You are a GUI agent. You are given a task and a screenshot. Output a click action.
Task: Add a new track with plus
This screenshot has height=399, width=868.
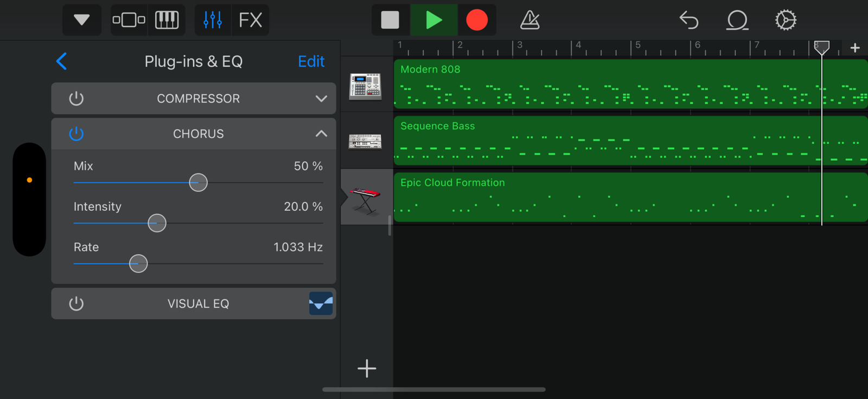[x=367, y=369]
